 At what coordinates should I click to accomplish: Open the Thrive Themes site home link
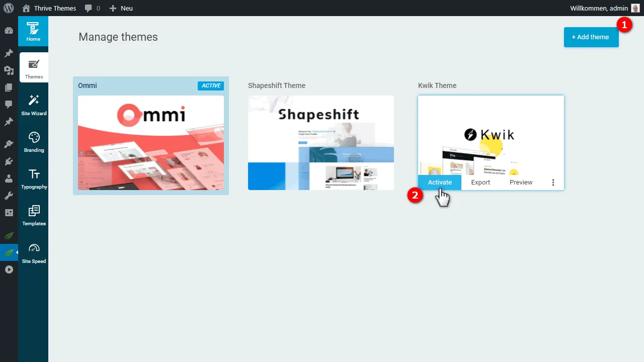click(x=49, y=8)
